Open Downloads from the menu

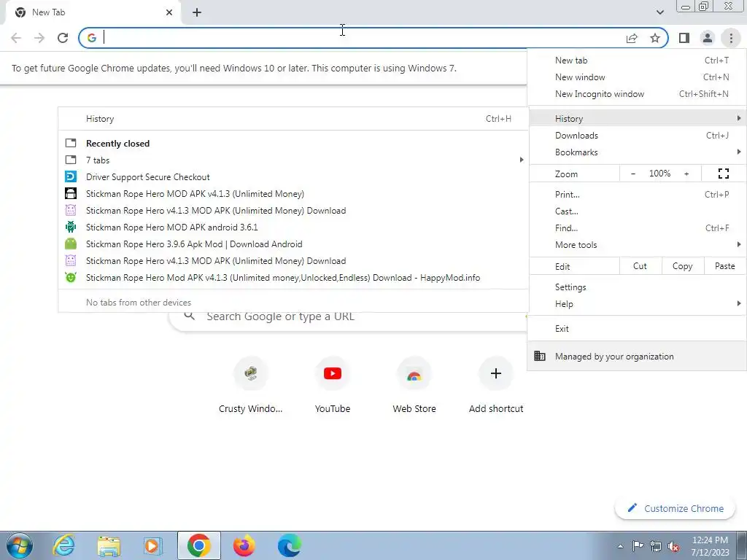click(x=637, y=135)
